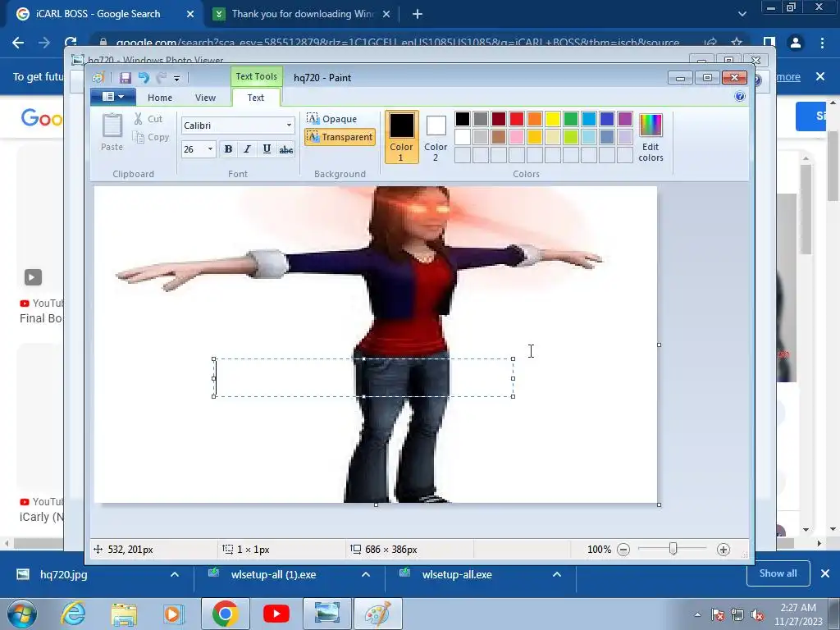Click Chrome back arrow
The width and height of the screenshot is (840, 630).
click(x=18, y=43)
